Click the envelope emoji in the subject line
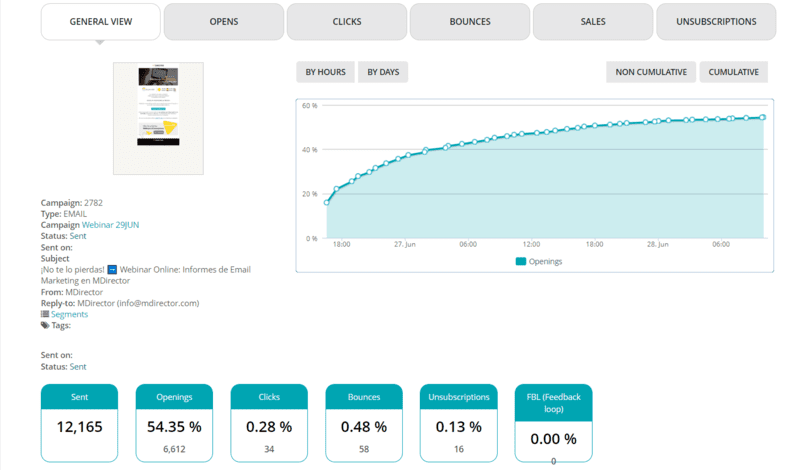Image resolution: width=800 pixels, height=470 pixels. pyautogui.click(x=112, y=269)
